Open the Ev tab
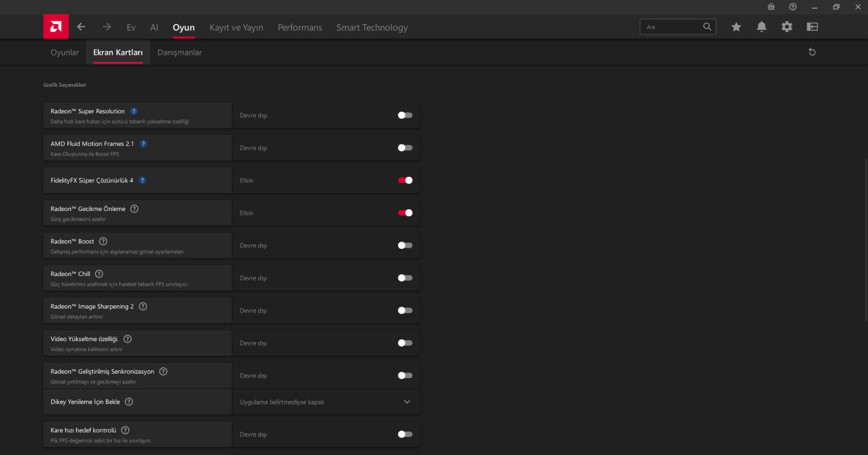The height and width of the screenshot is (455, 868). pyautogui.click(x=131, y=28)
